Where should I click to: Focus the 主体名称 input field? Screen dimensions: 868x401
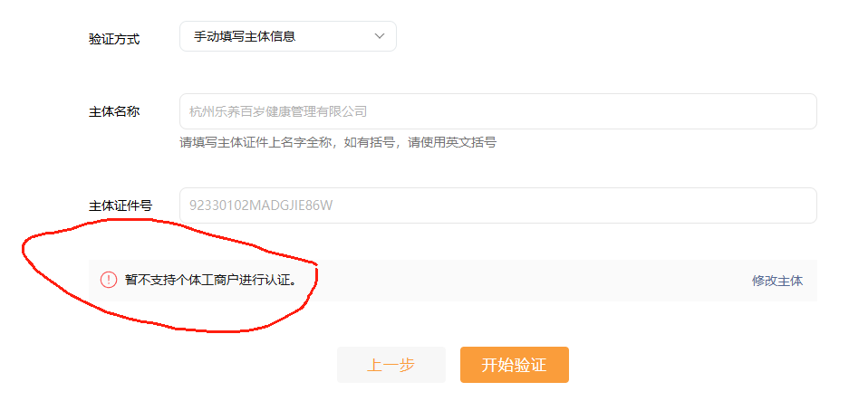498,111
